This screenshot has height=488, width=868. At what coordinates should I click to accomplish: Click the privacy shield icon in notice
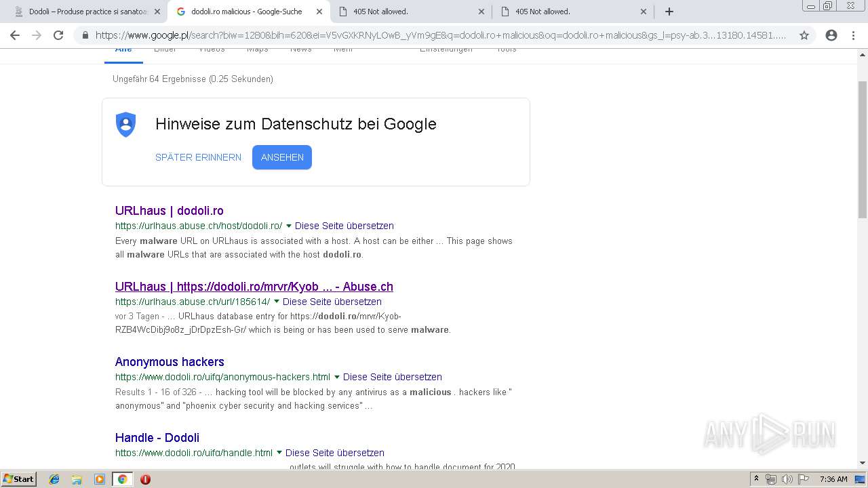(126, 125)
